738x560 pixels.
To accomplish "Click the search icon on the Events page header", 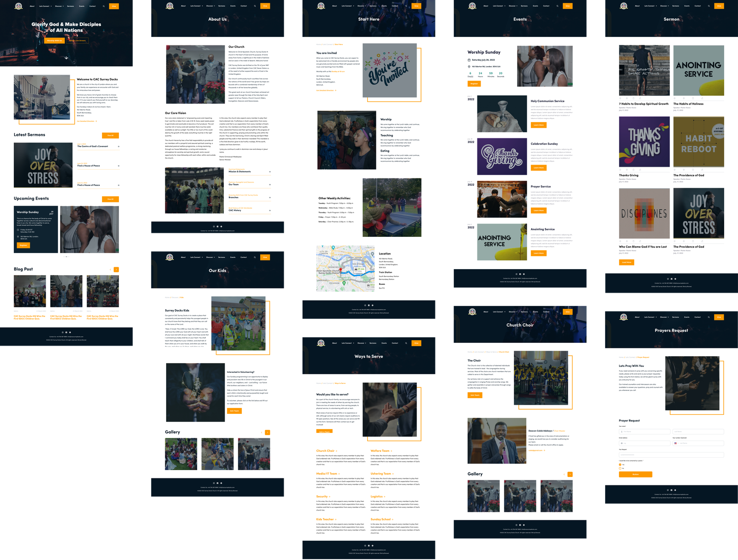I will pyautogui.click(x=557, y=6).
